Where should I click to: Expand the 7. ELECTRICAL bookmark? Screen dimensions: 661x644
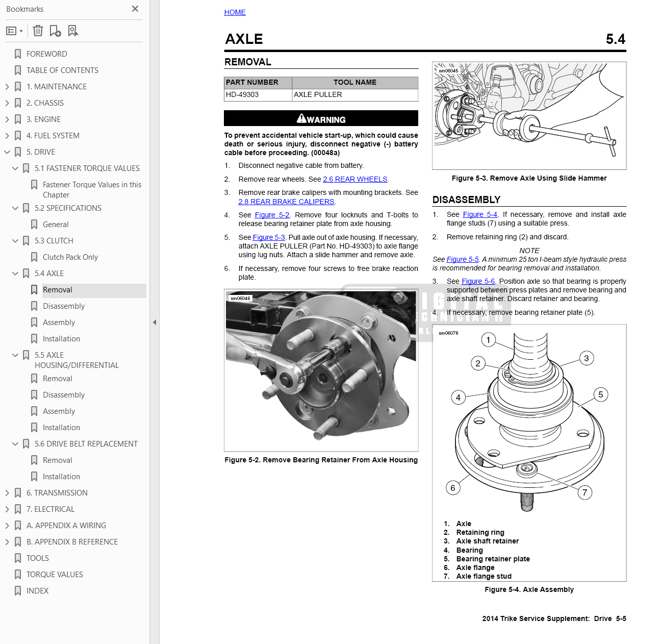tap(7, 509)
